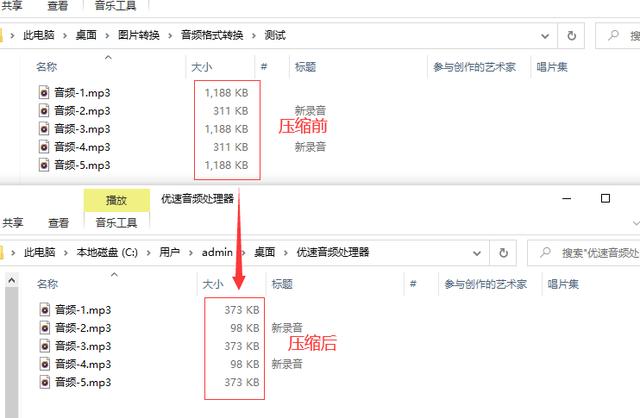Go to admin in lower address bar
The width and height of the screenshot is (640, 418).
(x=217, y=253)
